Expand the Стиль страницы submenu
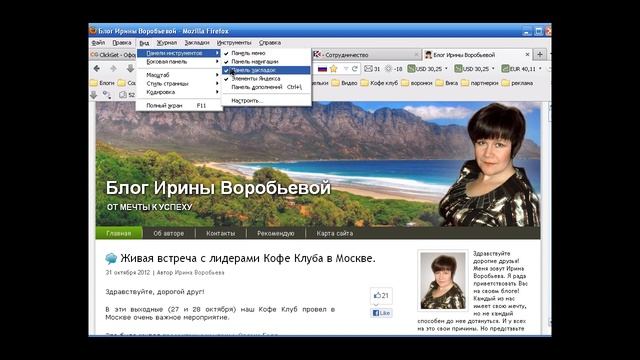Image resolution: width=640 pixels, height=360 pixels. (x=179, y=84)
